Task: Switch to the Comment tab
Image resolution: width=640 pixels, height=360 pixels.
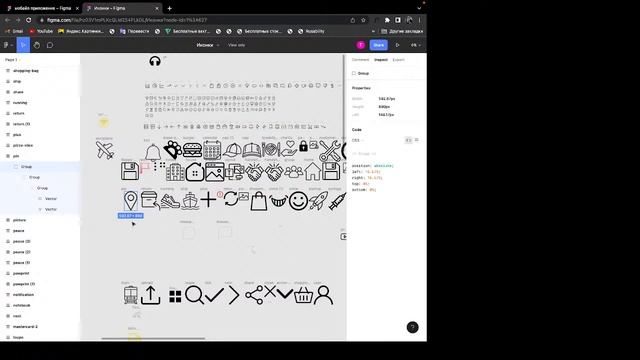Action: 360,60
